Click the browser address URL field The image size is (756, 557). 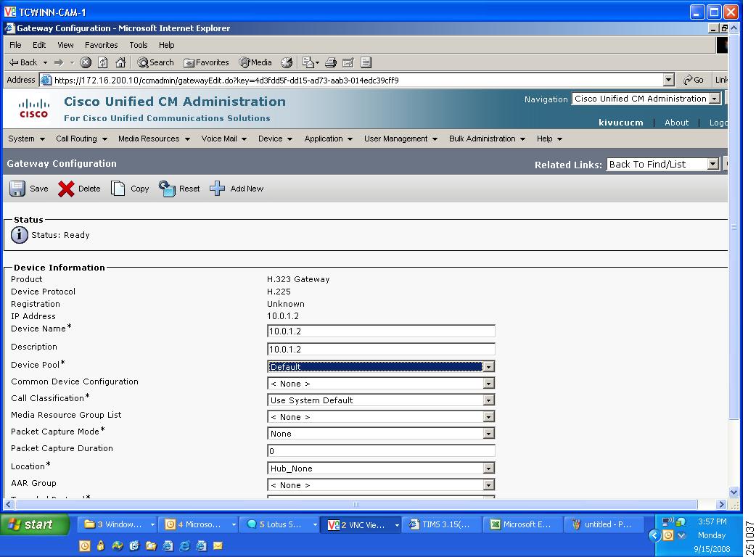(x=352, y=80)
